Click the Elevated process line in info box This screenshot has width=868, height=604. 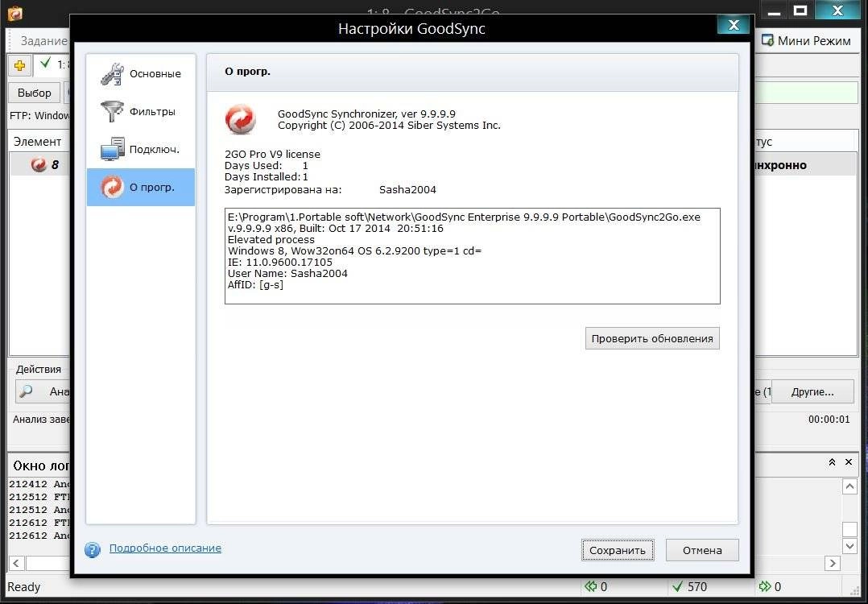click(271, 240)
